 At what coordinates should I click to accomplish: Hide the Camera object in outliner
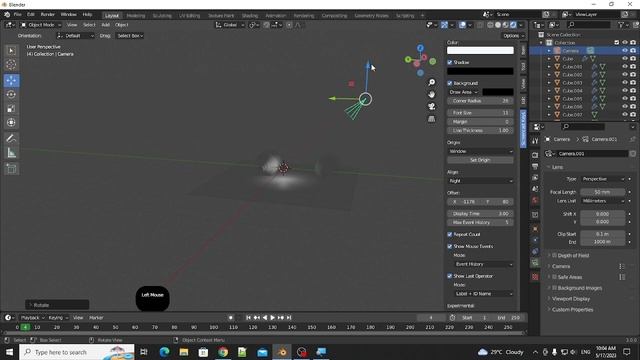tap(625, 51)
